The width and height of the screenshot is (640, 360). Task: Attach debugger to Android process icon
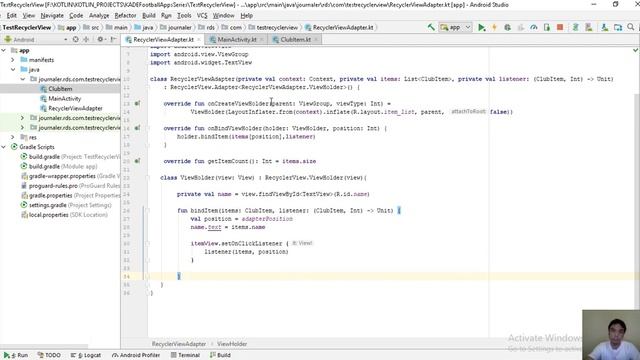pyautogui.click(x=547, y=27)
